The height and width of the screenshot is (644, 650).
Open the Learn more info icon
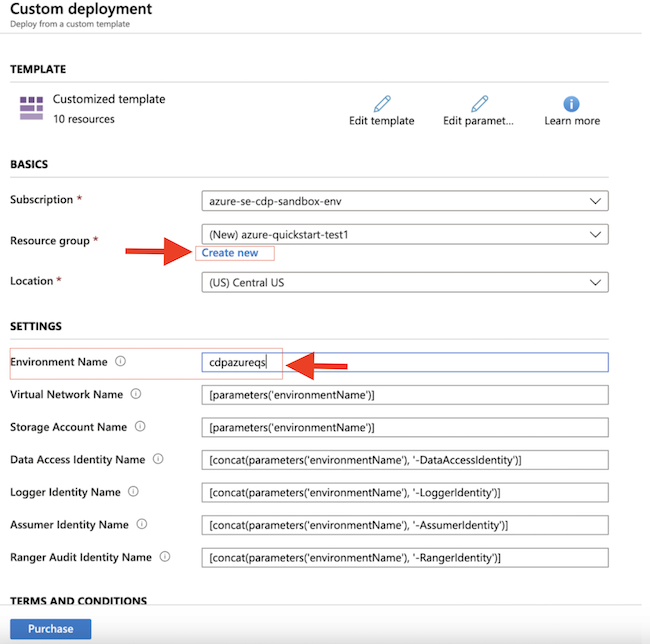pos(572,104)
